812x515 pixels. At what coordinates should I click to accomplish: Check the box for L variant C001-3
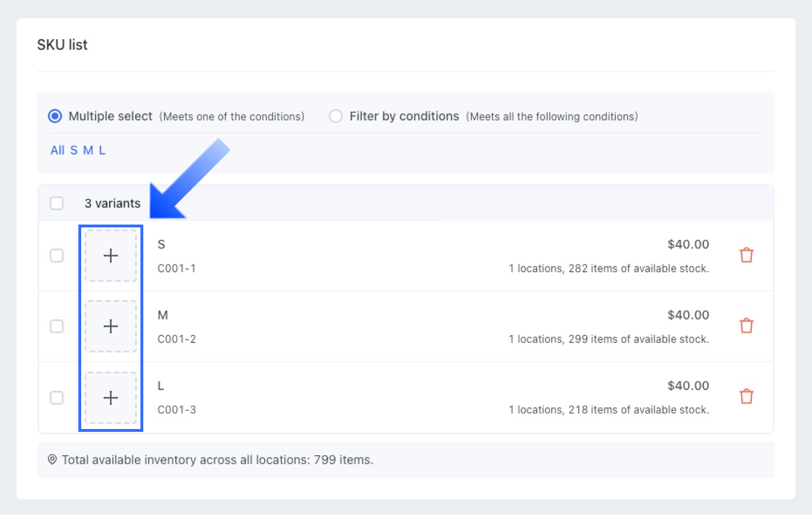[x=57, y=397]
